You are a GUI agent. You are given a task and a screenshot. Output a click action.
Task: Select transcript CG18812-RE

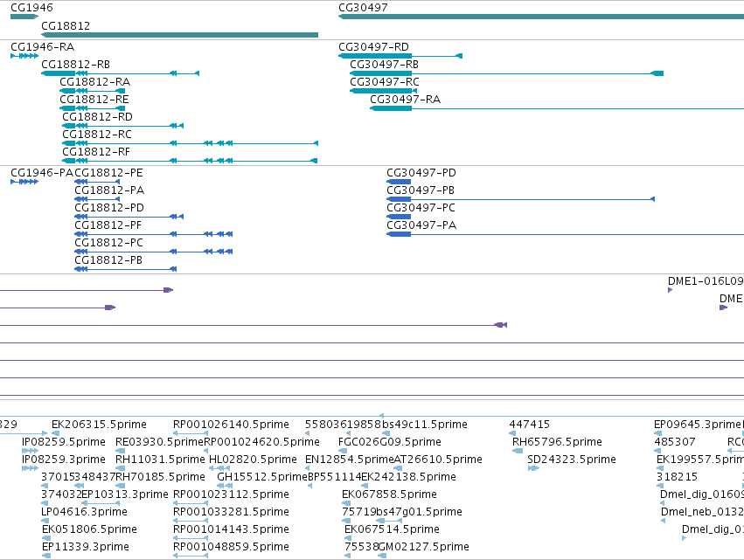[x=94, y=100]
